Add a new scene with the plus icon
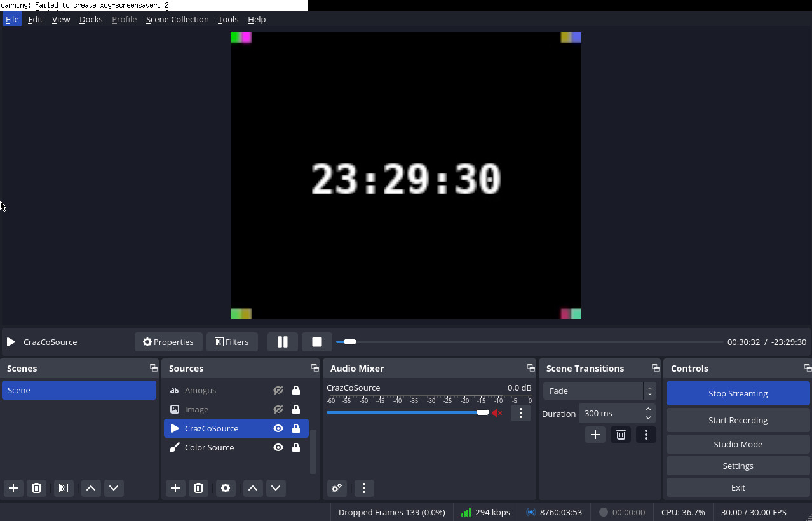Viewport: 812px width, 521px height. tap(13, 488)
